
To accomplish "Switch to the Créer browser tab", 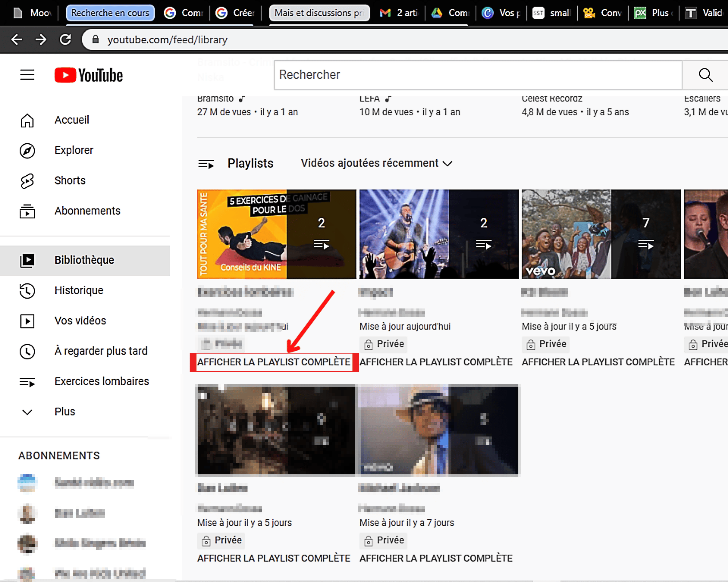I will tap(236, 13).
